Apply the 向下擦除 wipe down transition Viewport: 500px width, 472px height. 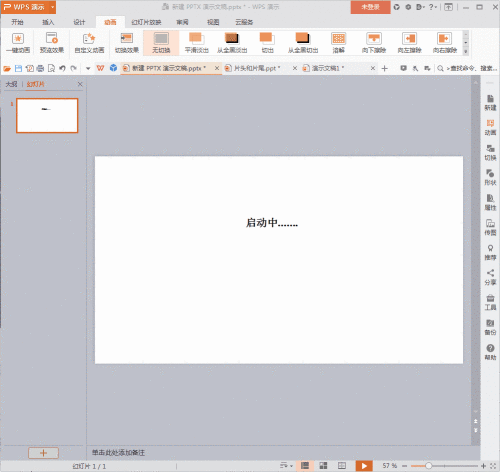(374, 43)
